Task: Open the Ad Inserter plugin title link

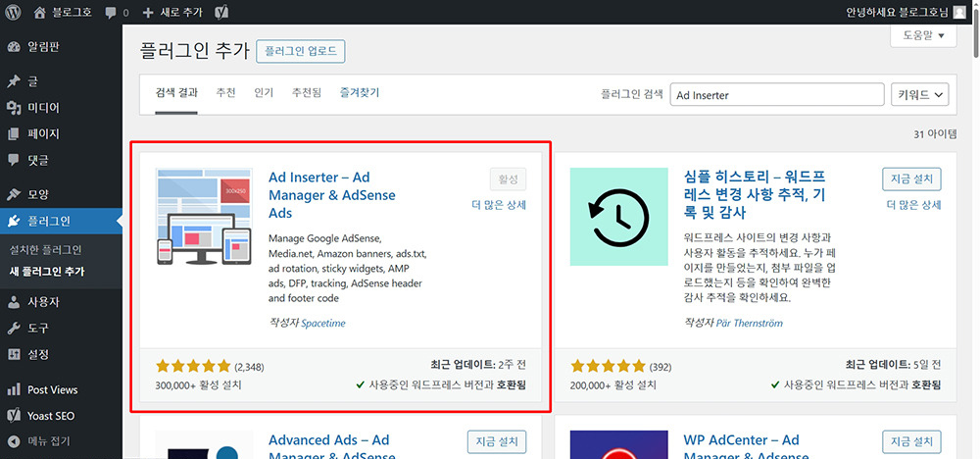Action: [x=332, y=195]
